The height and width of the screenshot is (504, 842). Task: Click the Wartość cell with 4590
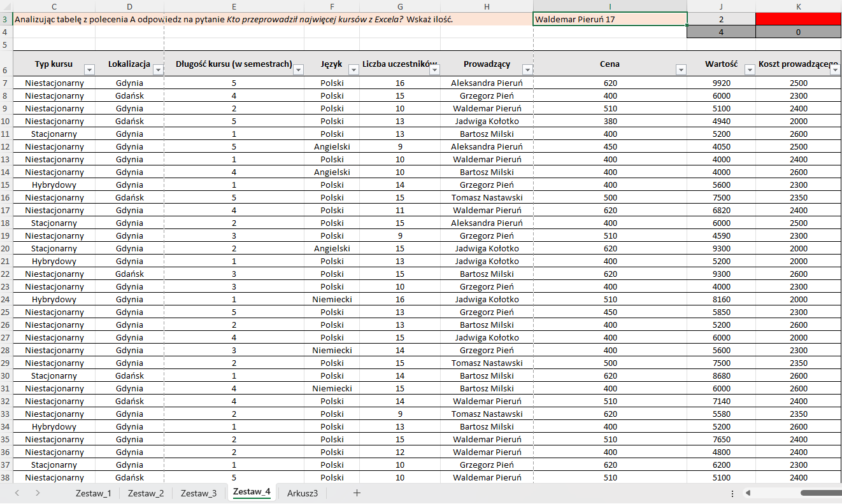pyautogui.click(x=721, y=235)
